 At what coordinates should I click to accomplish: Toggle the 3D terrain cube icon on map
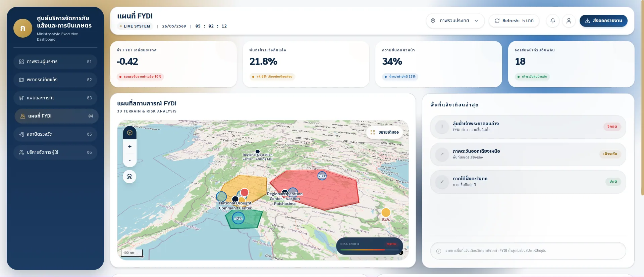pos(130,133)
